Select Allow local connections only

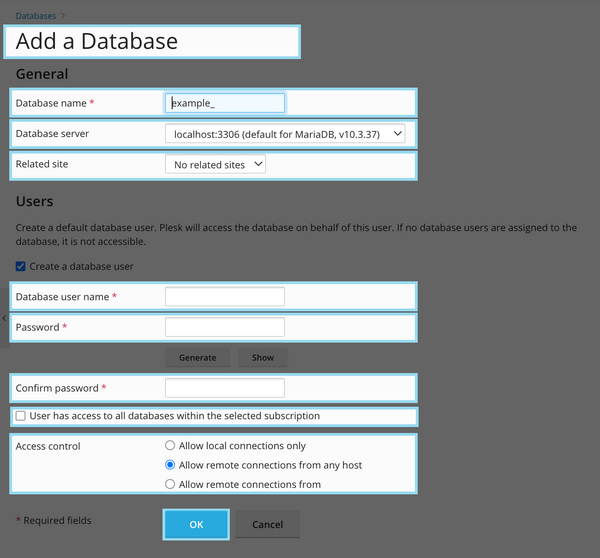170,446
